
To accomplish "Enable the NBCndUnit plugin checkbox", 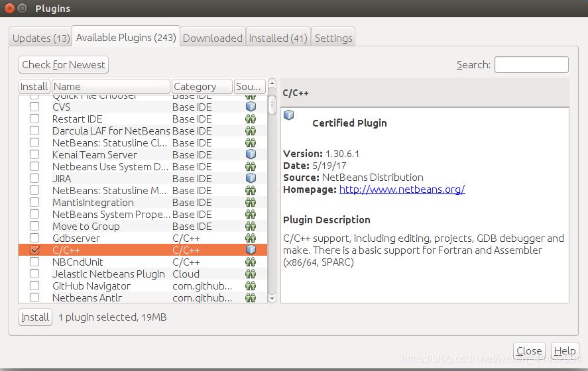I will [35, 262].
